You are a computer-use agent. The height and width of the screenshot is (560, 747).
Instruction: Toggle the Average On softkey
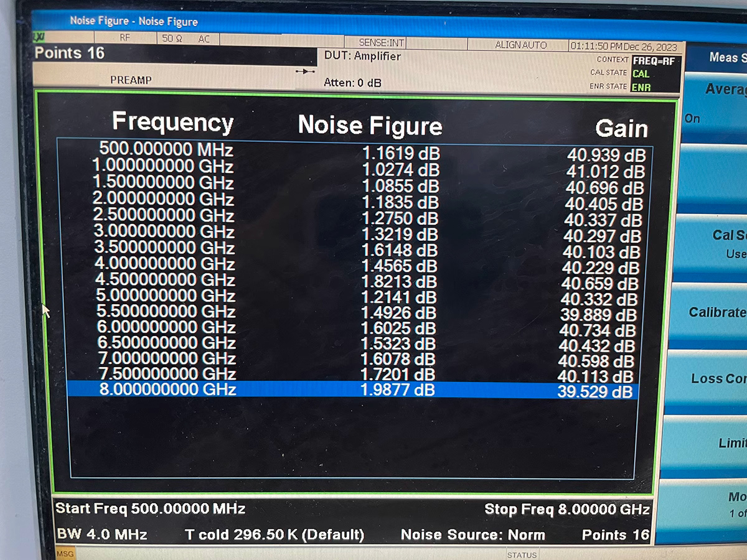click(716, 103)
